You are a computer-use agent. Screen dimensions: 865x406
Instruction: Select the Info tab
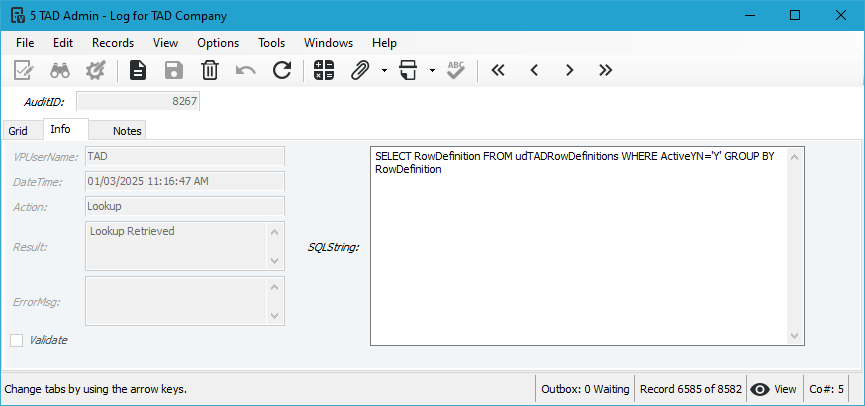66,129
